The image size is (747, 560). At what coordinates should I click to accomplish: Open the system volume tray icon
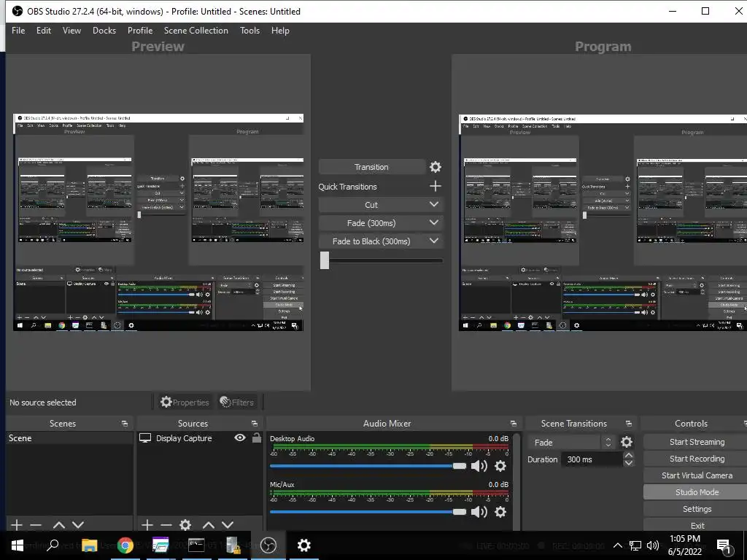click(x=653, y=545)
